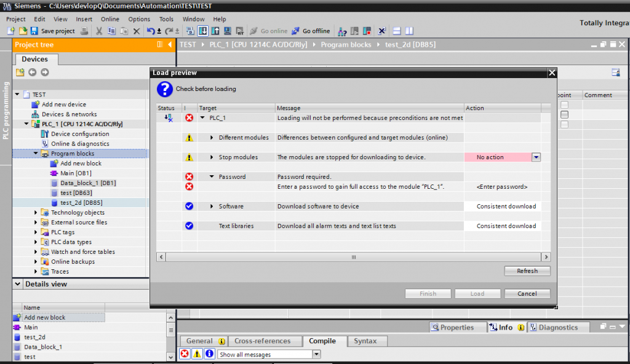Collapse the Project tree with the arrow icon

pyautogui.click(x=170, y=45)
